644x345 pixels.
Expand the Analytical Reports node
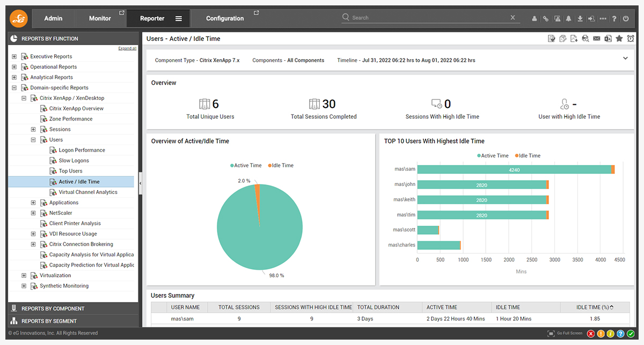pos(14,77)
